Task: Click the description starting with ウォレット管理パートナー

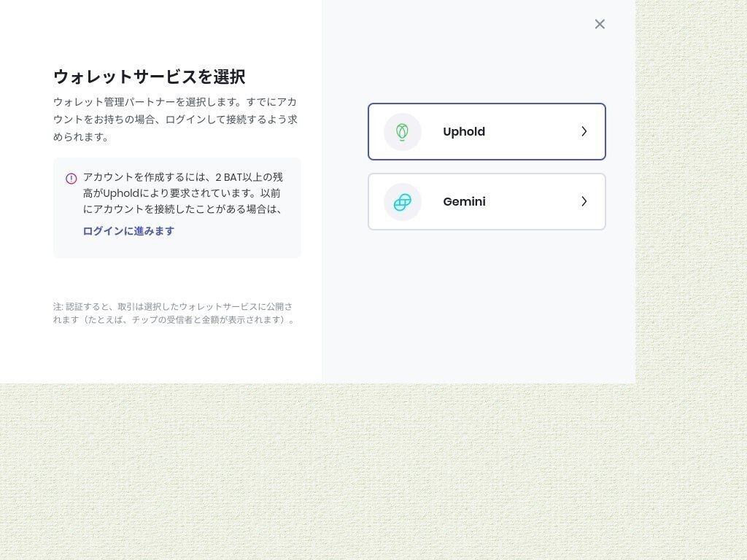Action: [175, 119]
